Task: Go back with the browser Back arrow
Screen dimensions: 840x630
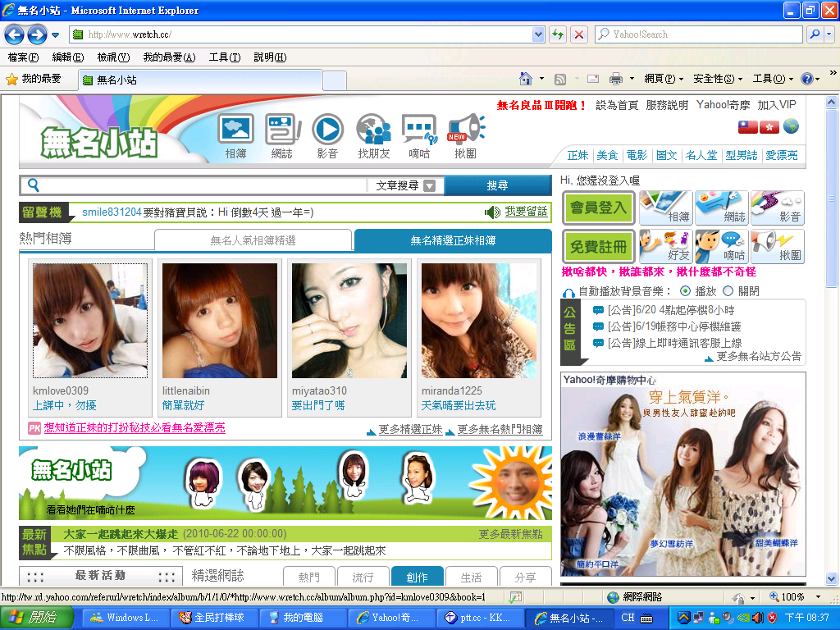Action: tap(14, 34)
